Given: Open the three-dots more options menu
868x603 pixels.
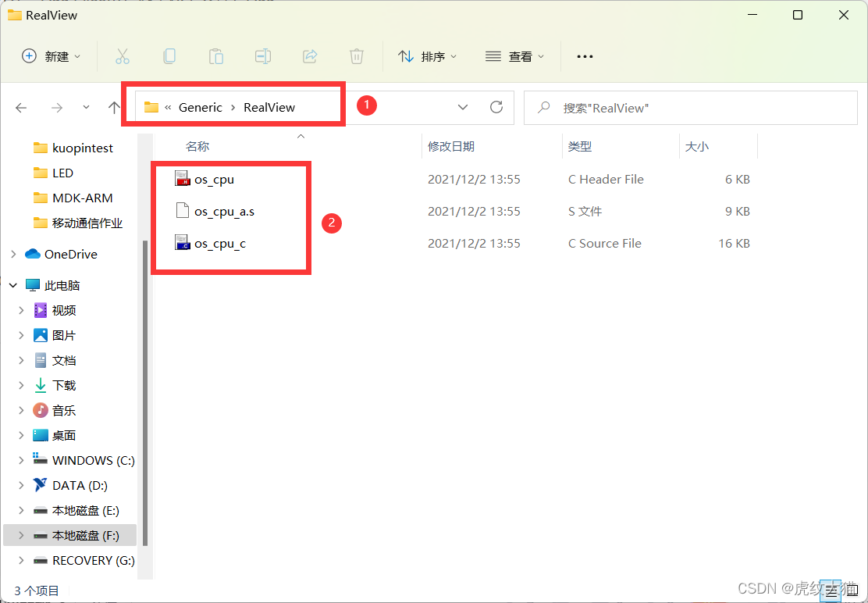Looking at the screenshot, I should pyautogui.click(x=585, y=56).
